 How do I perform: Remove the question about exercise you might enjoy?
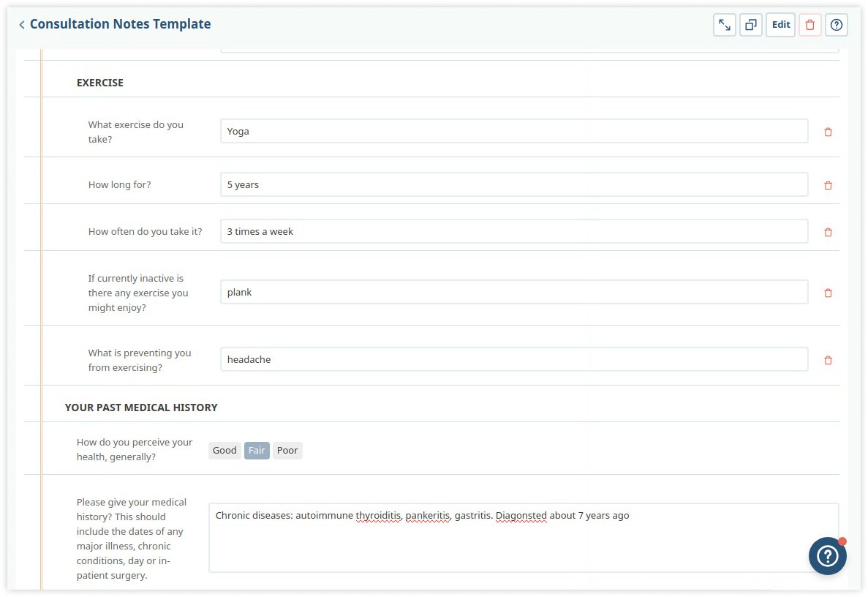pos(827,293)
